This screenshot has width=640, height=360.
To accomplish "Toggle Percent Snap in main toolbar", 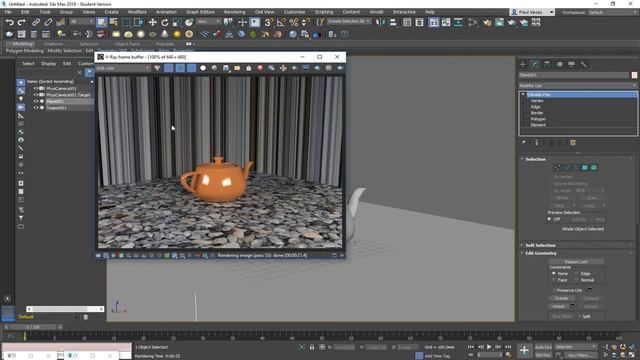I will pos(293,22).
